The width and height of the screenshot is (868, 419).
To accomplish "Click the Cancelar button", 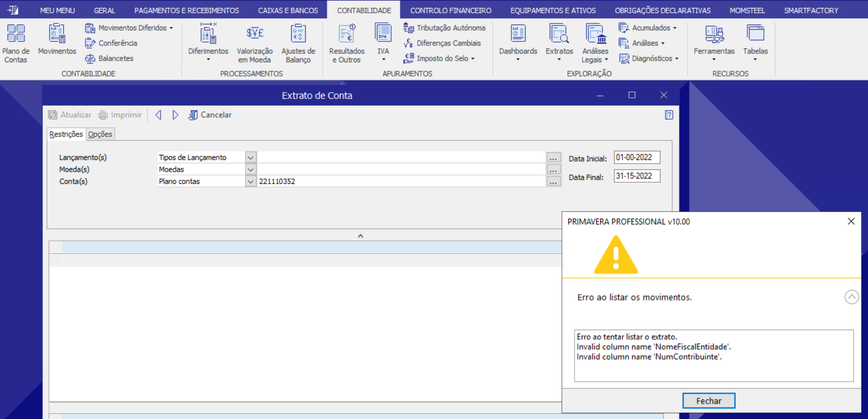I will point(210,115).
